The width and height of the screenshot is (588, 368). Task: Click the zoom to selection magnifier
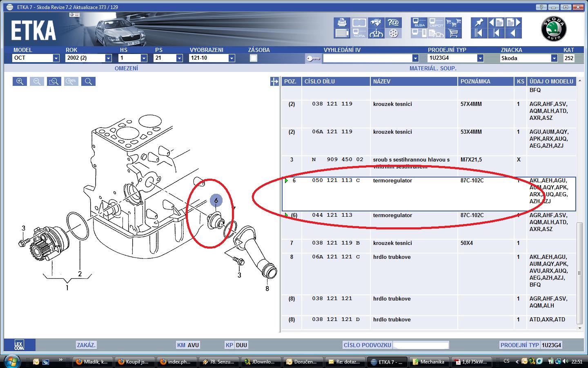(54, 81)
